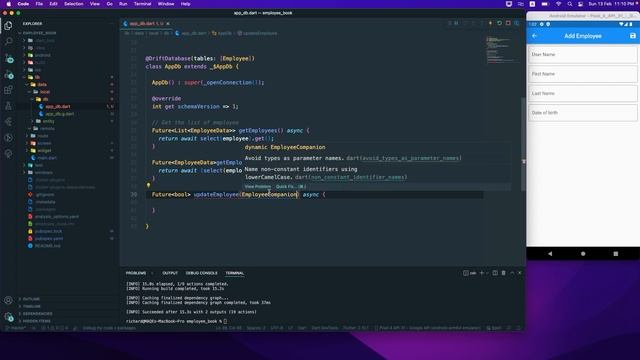This screenshot has width=640, height=360.
Task: Click the lightbulb quick-fix icon in editor gutter
Action: pos(149,185)
